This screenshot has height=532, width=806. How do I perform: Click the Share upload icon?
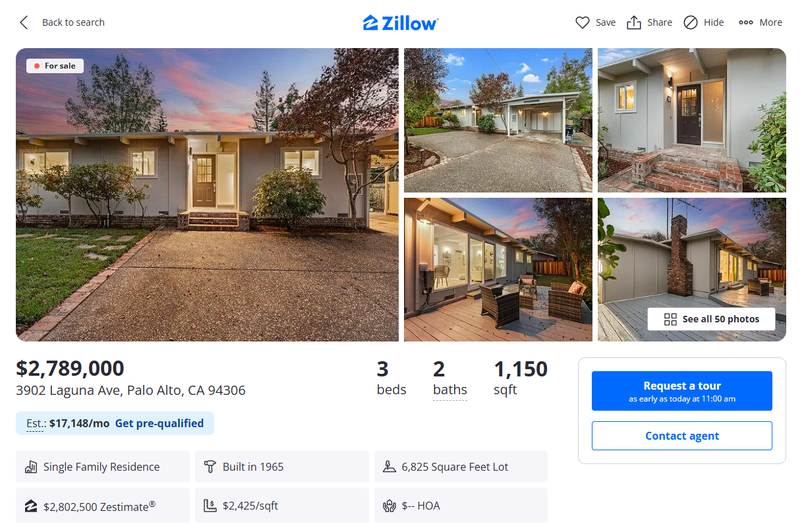pos(634,22)
